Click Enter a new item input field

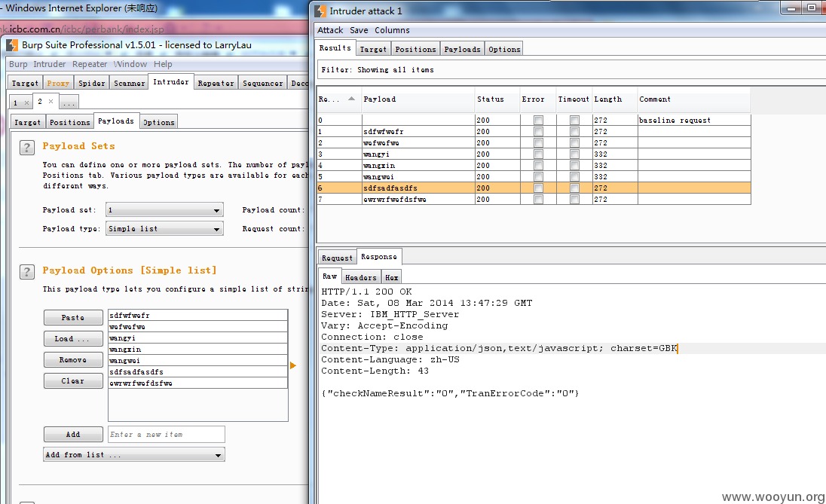(x=167, y=435)
